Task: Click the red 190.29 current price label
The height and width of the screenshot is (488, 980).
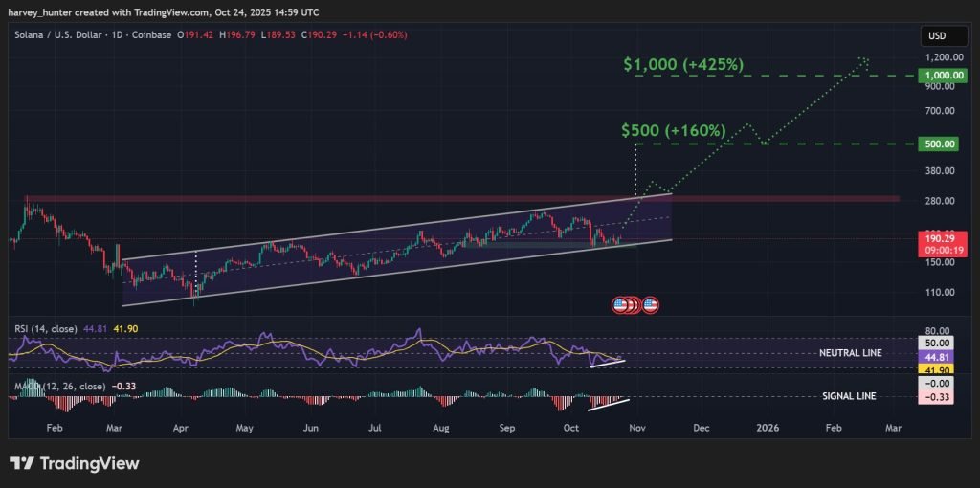Action: [x=937, y=235]
